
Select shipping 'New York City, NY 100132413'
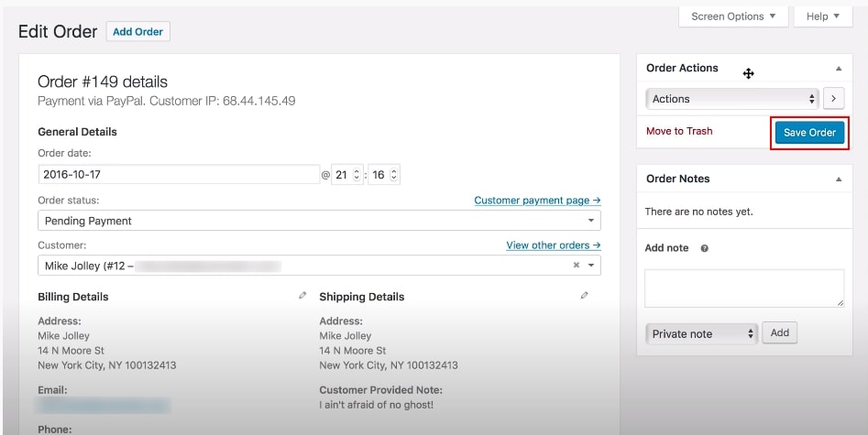point(388,365)
